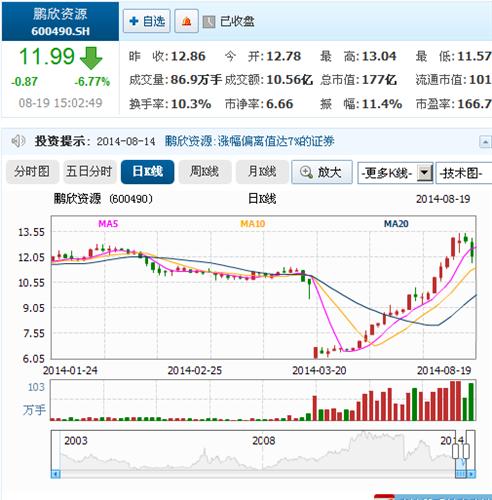This screenshot has height=500, width=492.
Task: Switch to 五日分时 tab
Action: click(x=89, y=172)
